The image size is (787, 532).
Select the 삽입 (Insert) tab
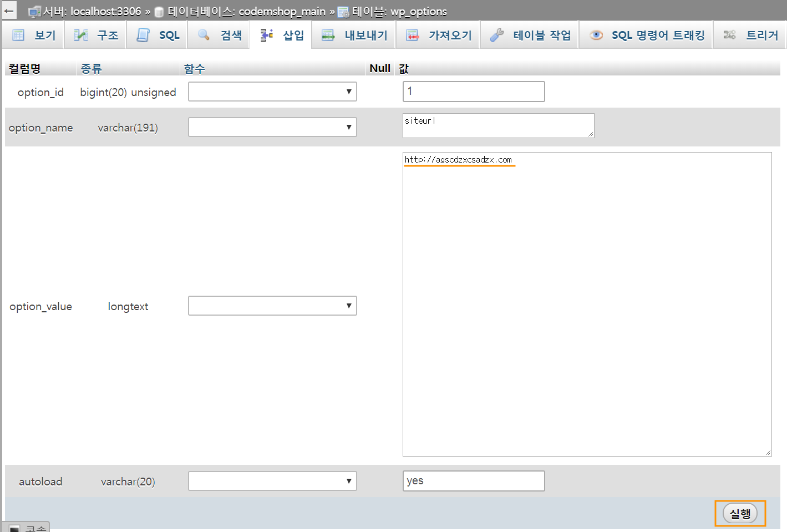[281, 35]
